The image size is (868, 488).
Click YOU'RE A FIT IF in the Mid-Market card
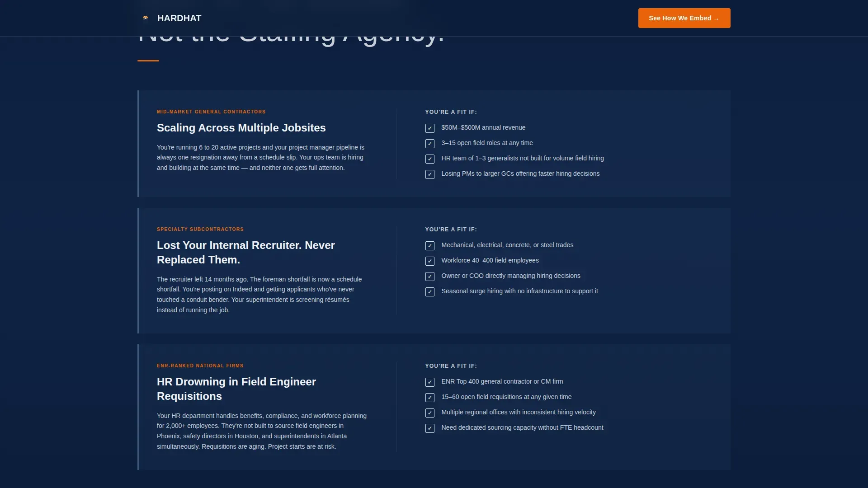click(451, 112)
